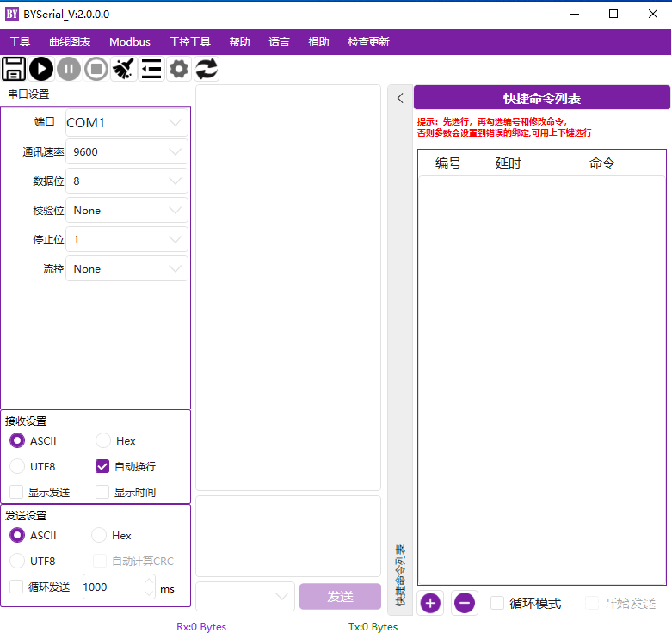Click the 1000 ms loop interval field
672x639 pixels.
(110, 587)
